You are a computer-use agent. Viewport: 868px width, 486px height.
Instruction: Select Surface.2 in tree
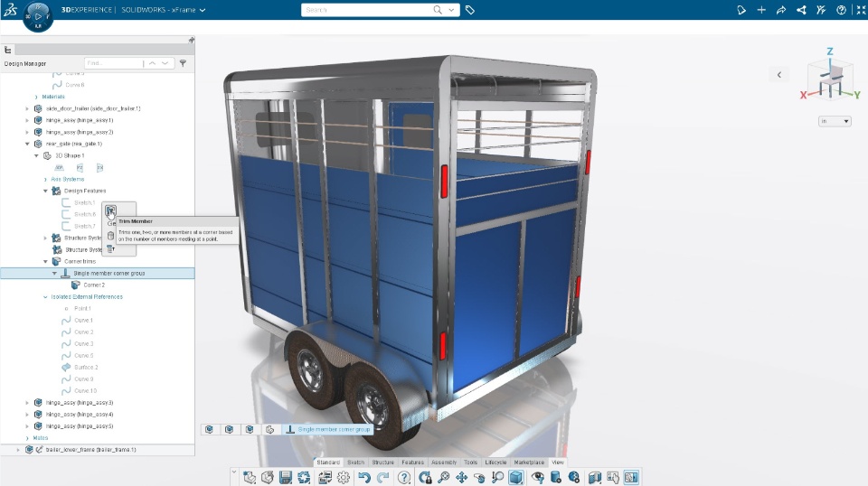click(86, 367)
